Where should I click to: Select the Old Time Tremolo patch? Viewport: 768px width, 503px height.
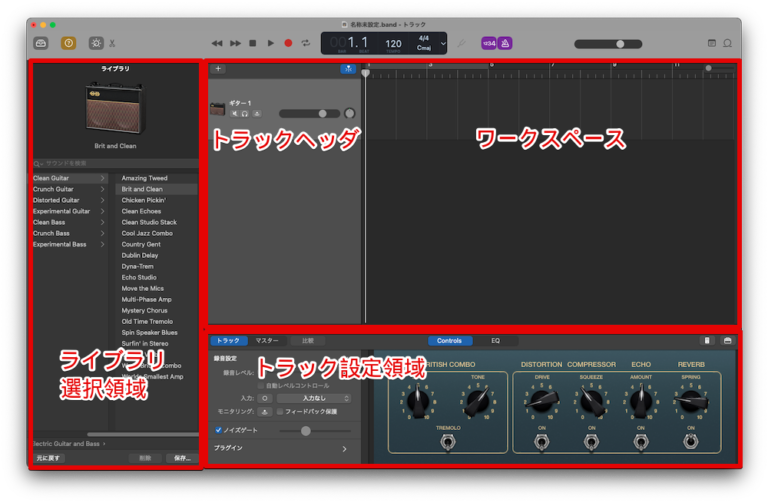pyautogui.click(x=147, y=321)
